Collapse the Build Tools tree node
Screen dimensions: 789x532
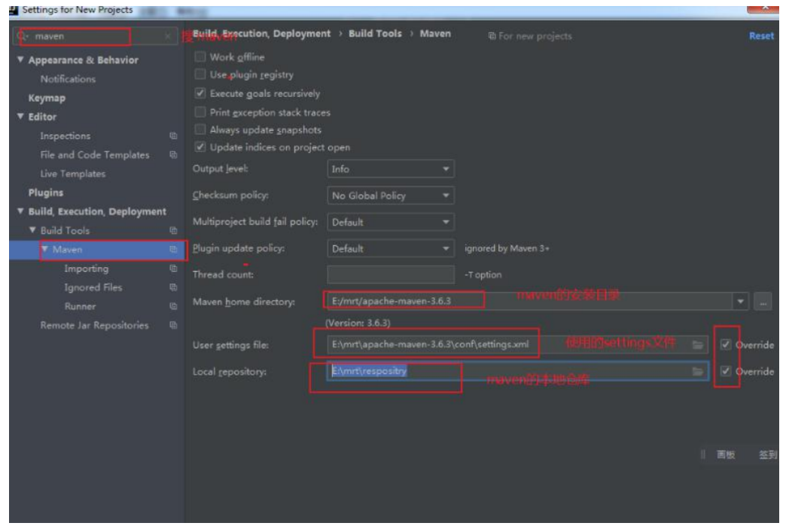[x=32, y=230]
